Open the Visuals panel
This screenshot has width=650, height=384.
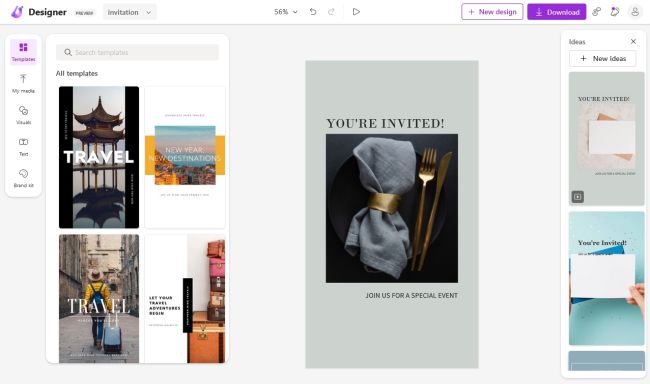tap(23, 115)
